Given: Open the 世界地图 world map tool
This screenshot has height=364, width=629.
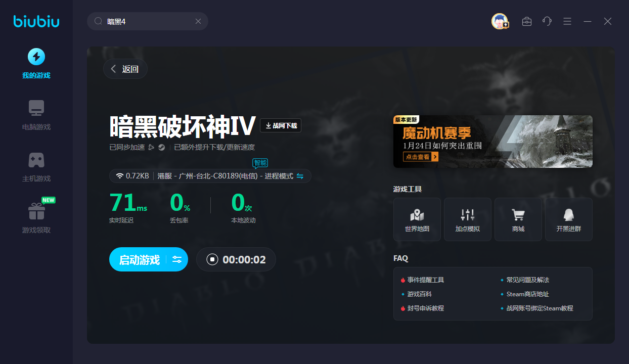Looking at the screenshot, I should pos(417,219).
